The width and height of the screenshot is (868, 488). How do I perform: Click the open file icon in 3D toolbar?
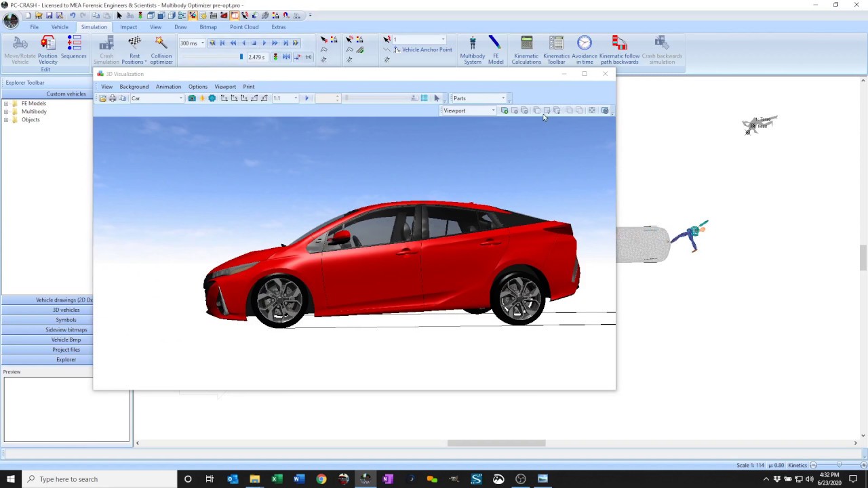pyautogui.click(x=102, y=98)
